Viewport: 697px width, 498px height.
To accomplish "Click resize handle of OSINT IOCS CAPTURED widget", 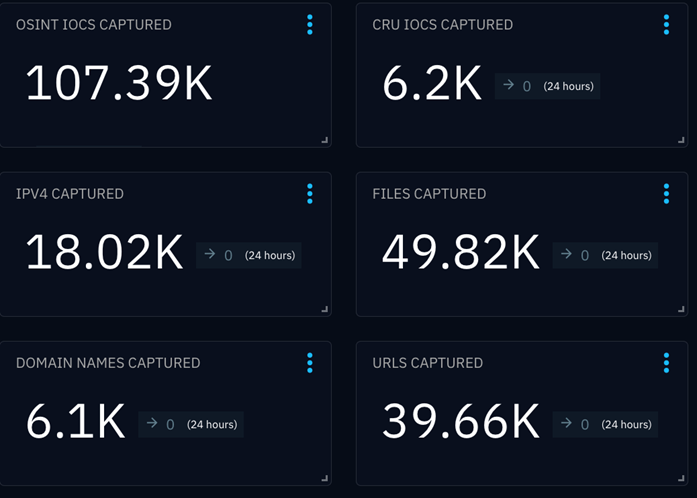I will point(325,141).
